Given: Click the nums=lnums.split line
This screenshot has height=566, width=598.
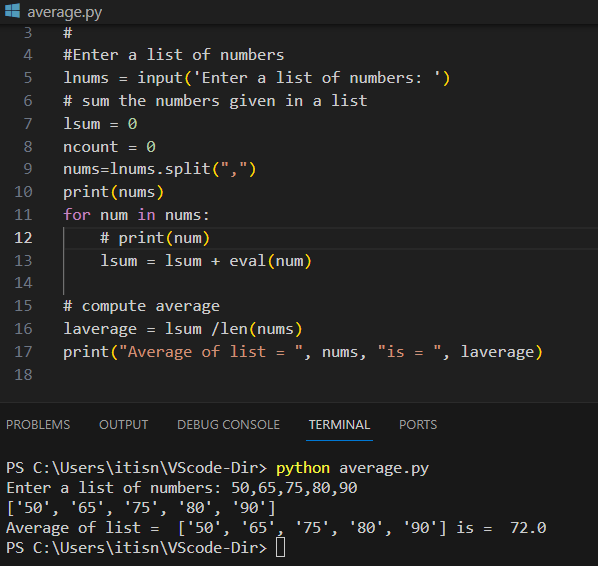Looking at the screenshot, I should (x=159, y=169).
